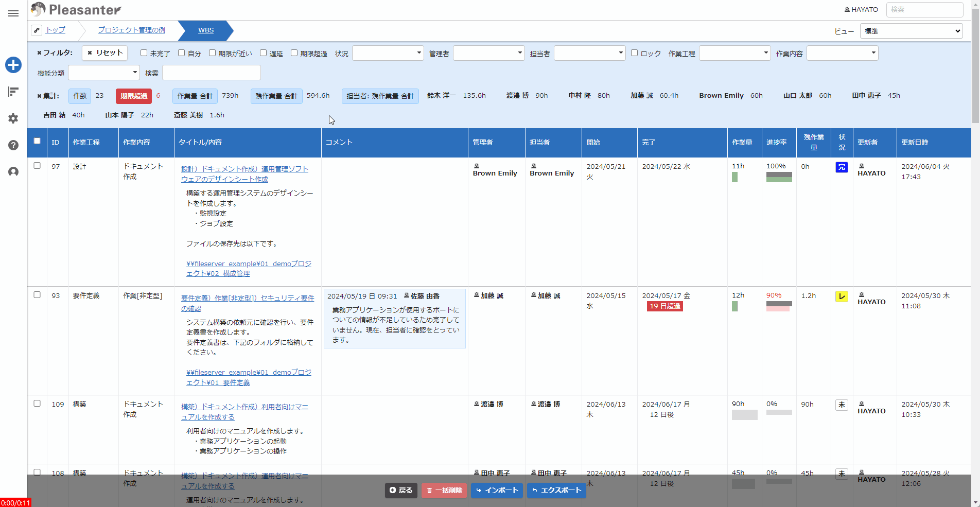The image size is (980, 507).
Task: Click the 100% progress bar on row 97
Action: click(x=779, y=177)
